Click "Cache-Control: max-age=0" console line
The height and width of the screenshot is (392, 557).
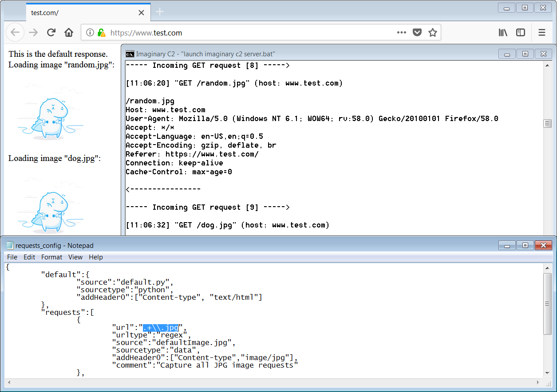[179, 172]
